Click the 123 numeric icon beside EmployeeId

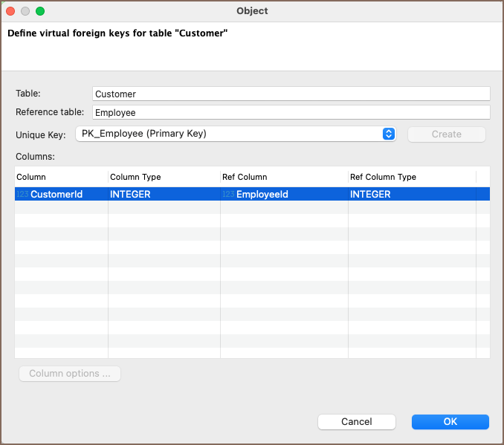point(228,195)
